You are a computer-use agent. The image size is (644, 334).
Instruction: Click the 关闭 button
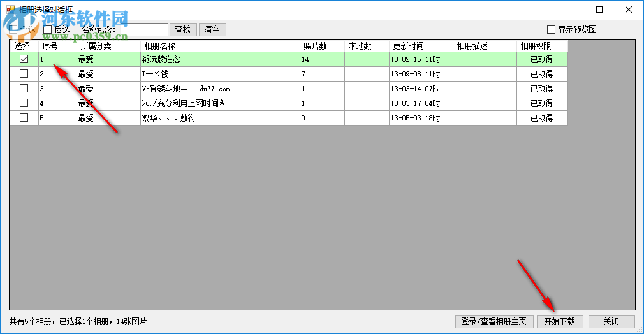coord(611,321)
